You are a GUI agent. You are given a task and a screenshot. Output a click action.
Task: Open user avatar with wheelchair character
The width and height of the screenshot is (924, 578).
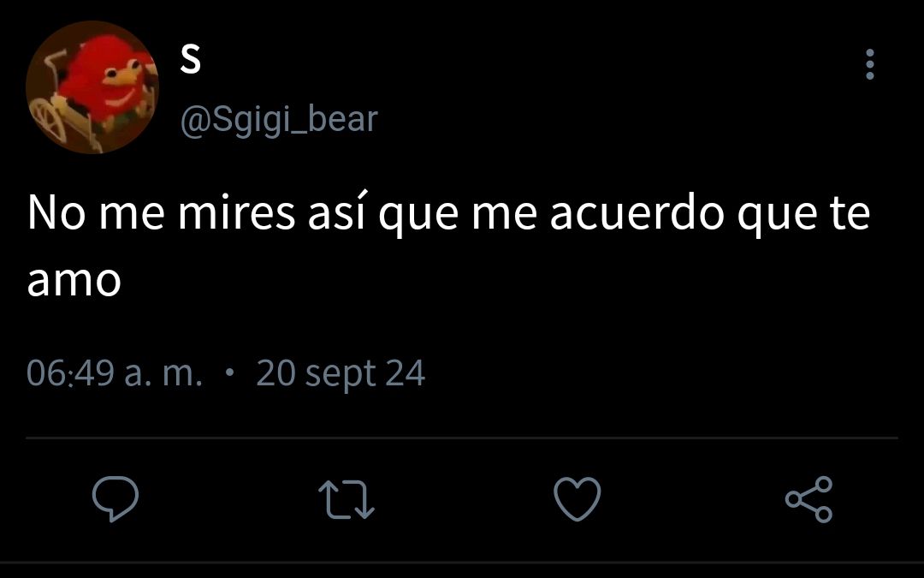point(92,87)
